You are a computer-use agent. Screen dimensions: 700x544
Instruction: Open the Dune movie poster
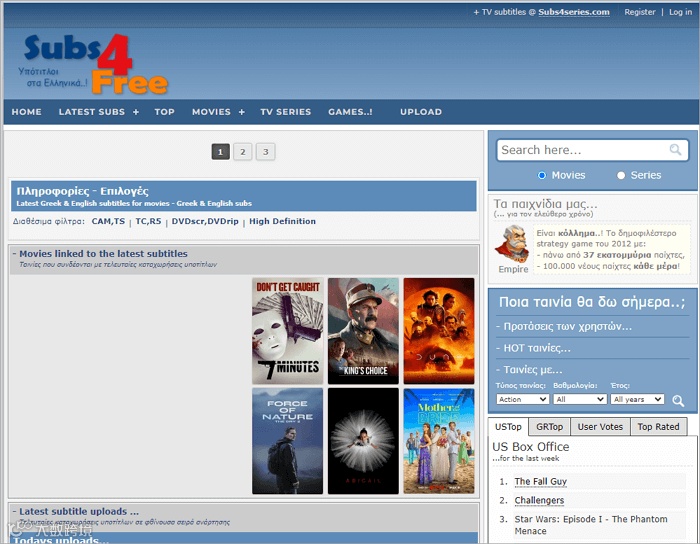tap(439, 331)
